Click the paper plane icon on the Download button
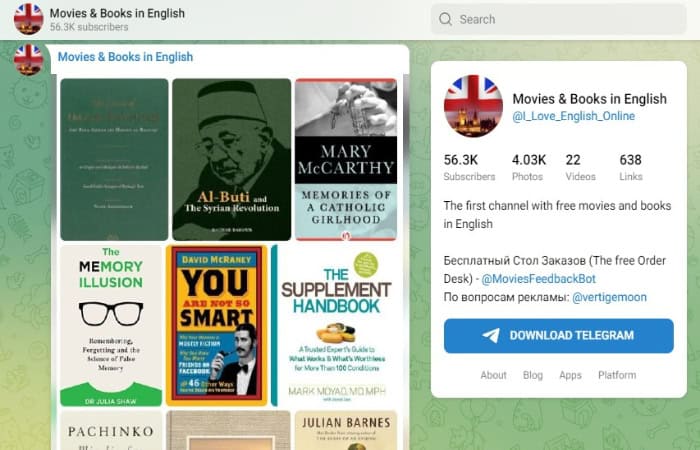The image size is (700, 450). (491, 336)
